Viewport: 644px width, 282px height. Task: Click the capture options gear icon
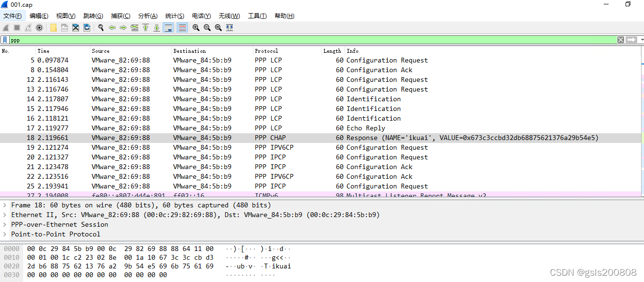pos(39,28)
